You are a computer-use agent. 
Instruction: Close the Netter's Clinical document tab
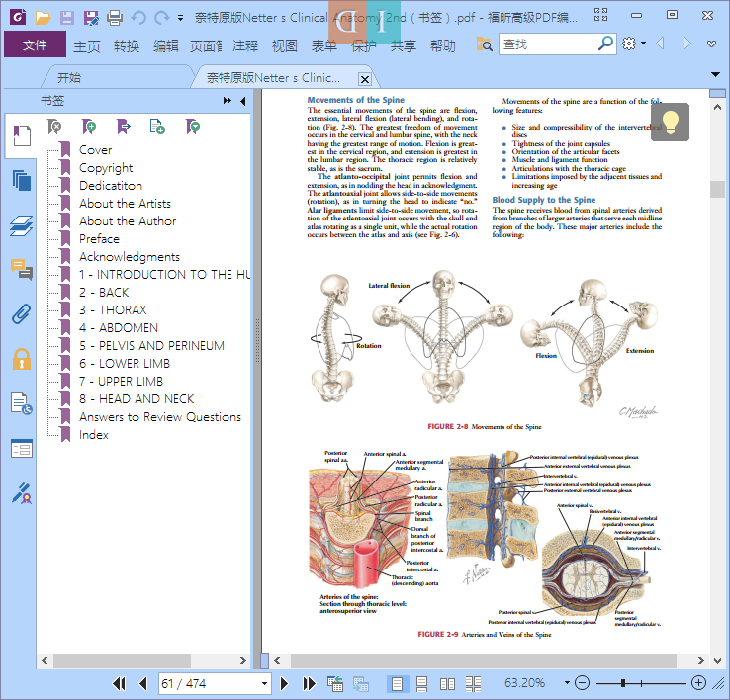click(365, 79)
